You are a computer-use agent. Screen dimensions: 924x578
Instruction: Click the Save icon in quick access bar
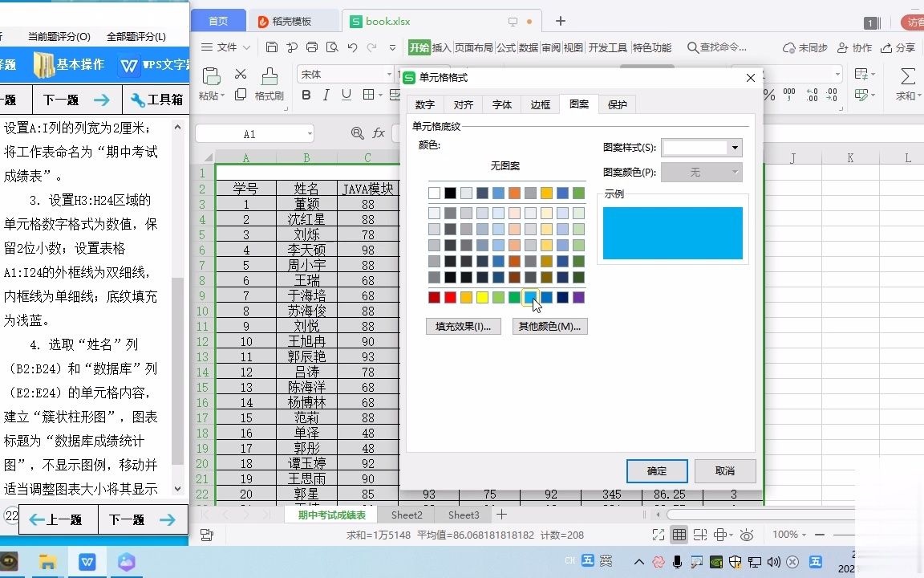point(272,47)
